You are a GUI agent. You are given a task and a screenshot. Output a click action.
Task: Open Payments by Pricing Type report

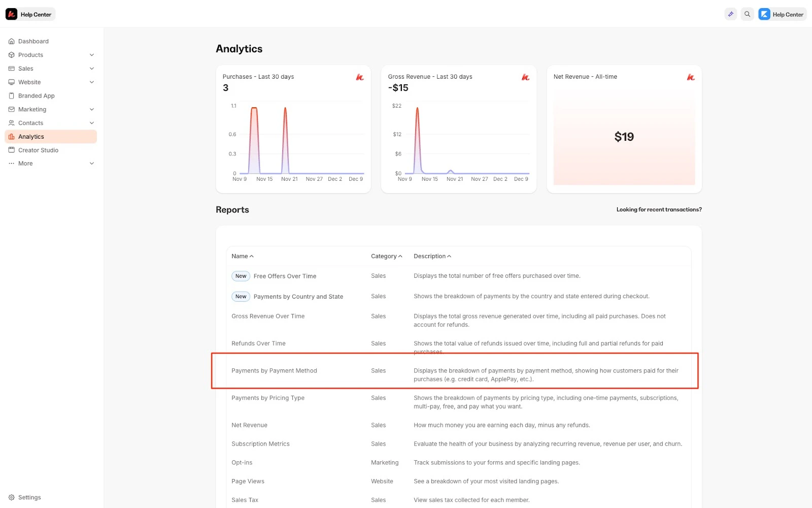(268, 398)
